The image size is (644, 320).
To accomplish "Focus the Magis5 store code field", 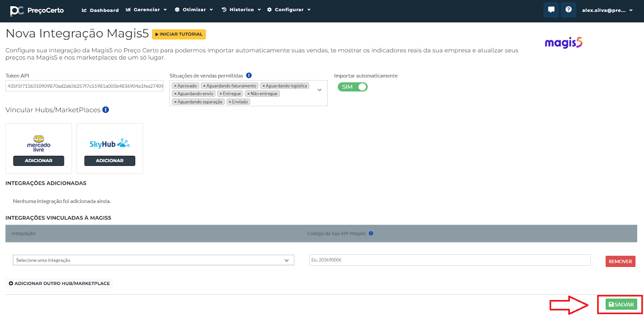I will coord(450,260).
